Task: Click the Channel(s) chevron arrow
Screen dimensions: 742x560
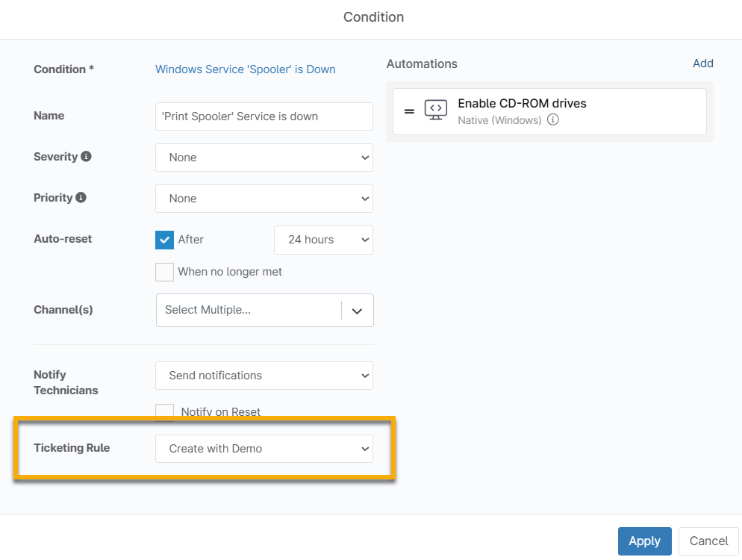Action: coord(357,311)
